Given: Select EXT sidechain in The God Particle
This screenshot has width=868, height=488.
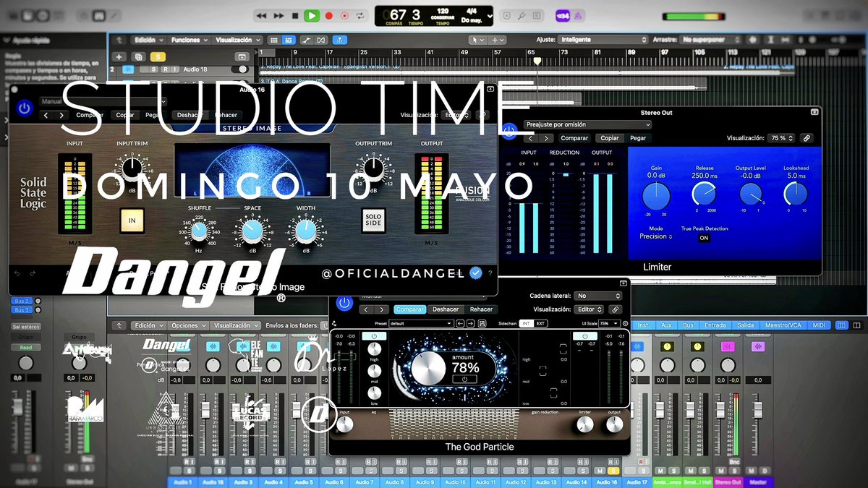Looking at the screenshot, I should point(540,324).
